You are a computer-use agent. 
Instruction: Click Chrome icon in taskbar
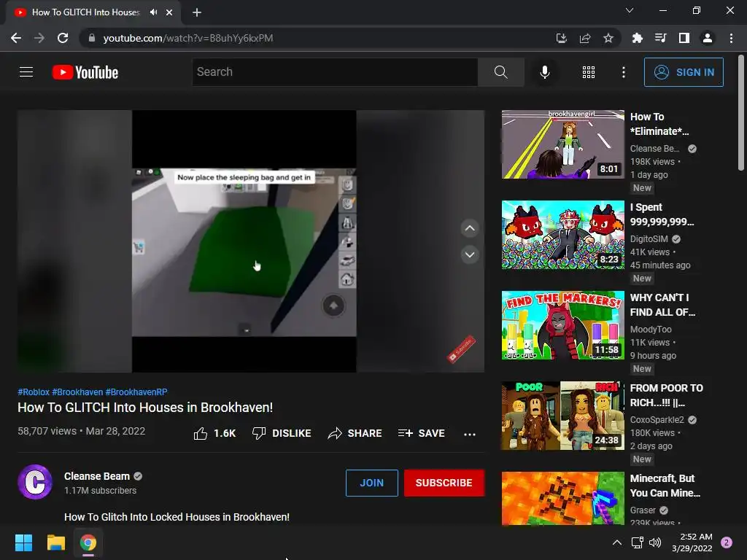pyautogui.click(x=88, y=542)
